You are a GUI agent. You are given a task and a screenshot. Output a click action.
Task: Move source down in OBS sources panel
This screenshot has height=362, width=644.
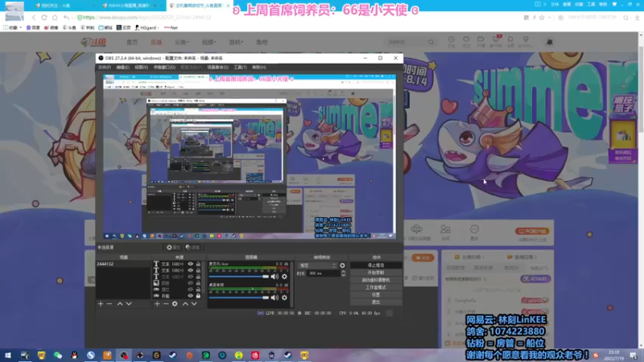coord(194,304)
